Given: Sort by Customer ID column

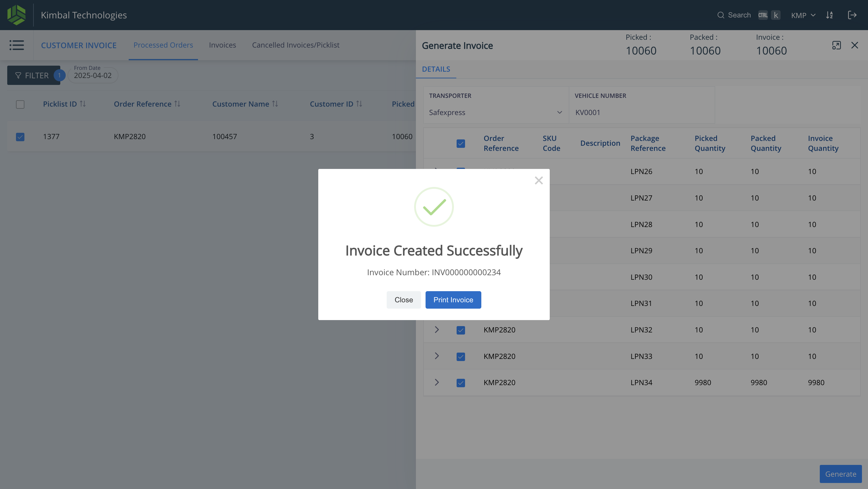Looking at the screenshot, I should 359,104.
